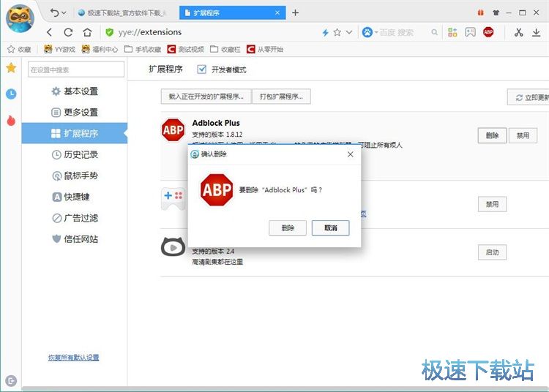Open the YY游戏 bookmark
Screen dimensions: 549x392
click(59, 49)
